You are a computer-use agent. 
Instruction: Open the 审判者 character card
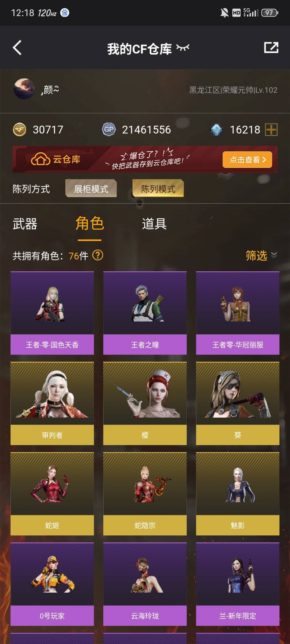(52, 404)
